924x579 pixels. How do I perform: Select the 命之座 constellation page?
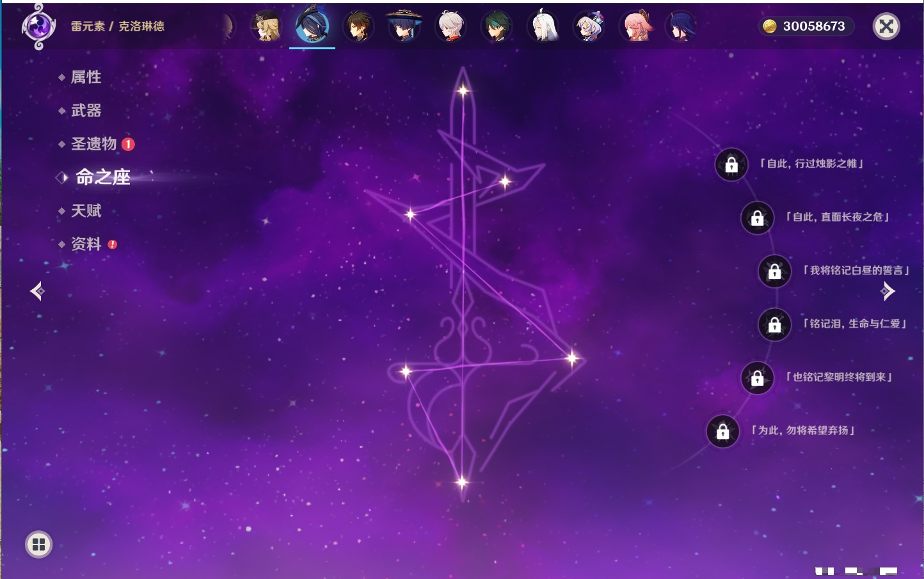click(102, 177)
